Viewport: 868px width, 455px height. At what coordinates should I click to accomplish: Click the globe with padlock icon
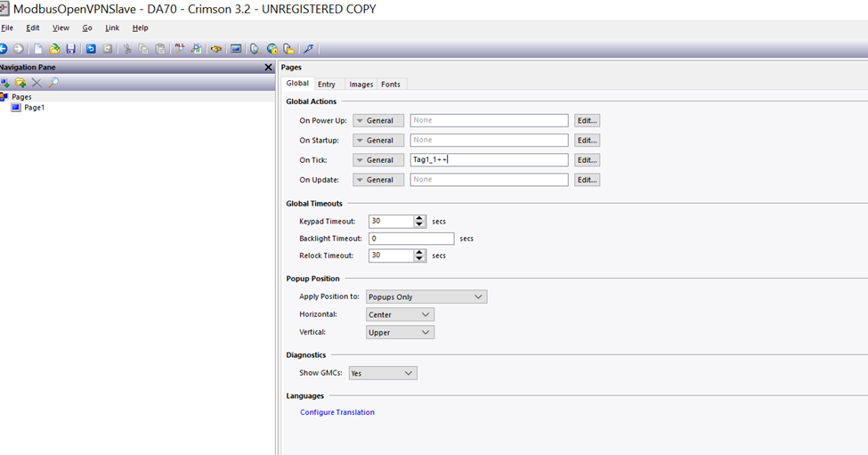[x=272, y=49]
